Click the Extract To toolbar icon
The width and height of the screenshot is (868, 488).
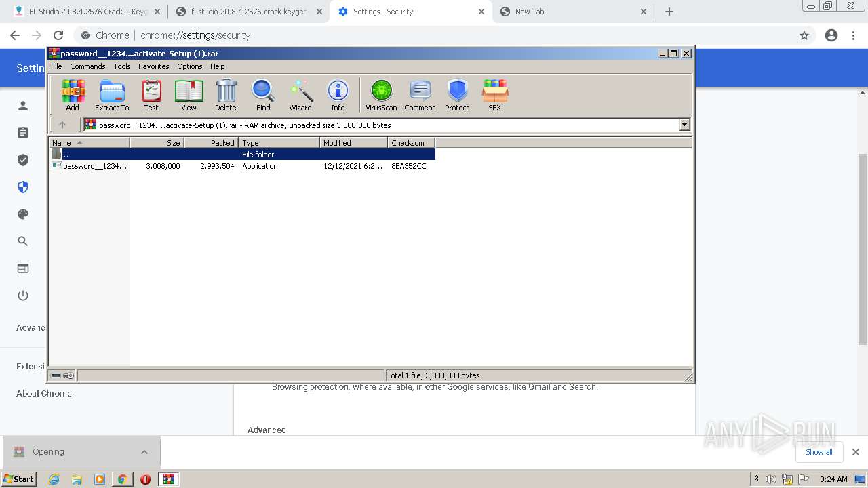[x=112, y=95]
